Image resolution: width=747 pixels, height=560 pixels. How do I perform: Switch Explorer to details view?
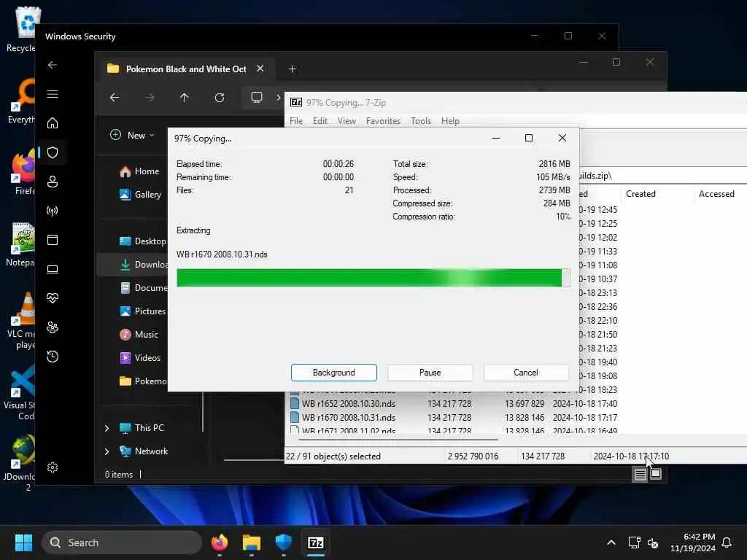click(x=640, y=474)
